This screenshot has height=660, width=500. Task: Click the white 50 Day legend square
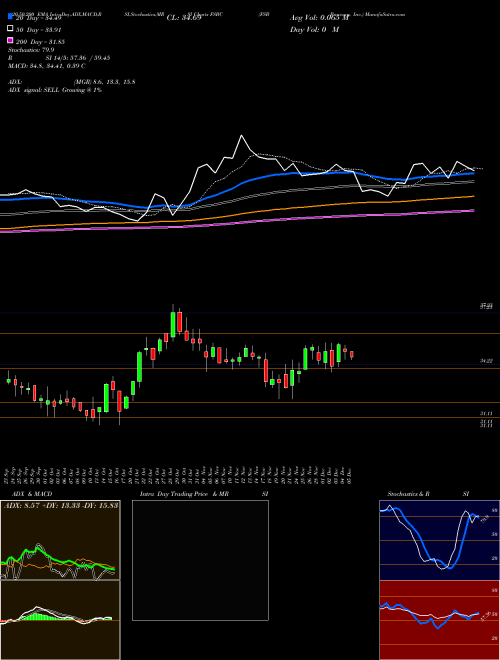(10, 29)
